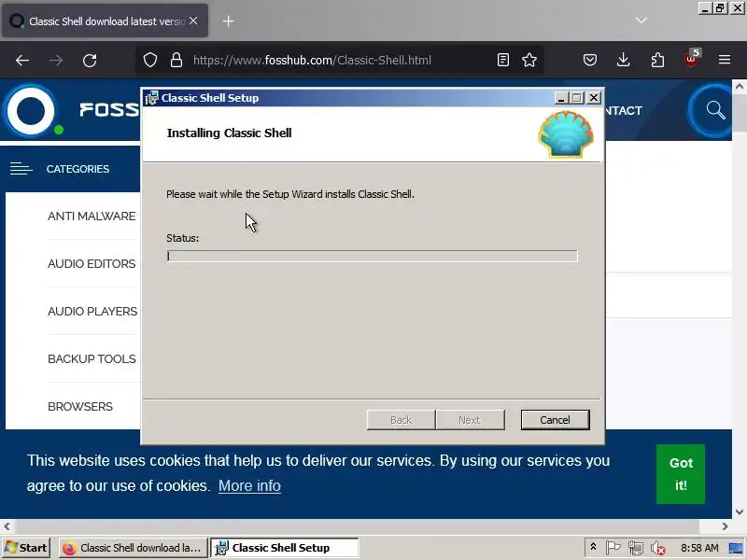Open a new browser tab
This screenshot has width=747, height=560.
tap(228, 21)
